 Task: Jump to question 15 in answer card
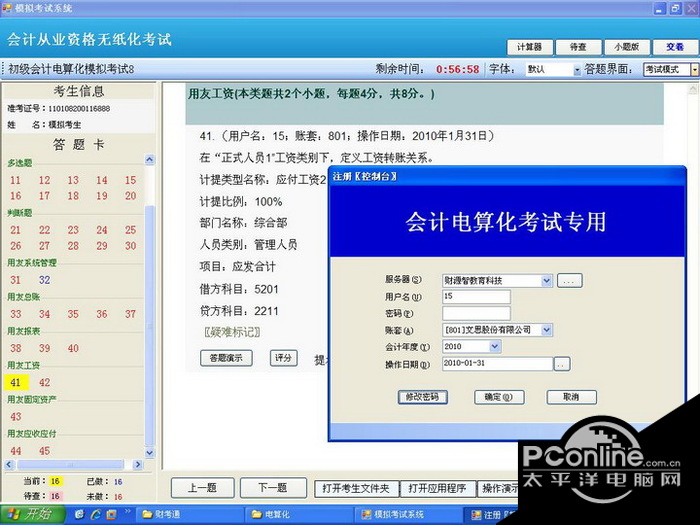click(x=130, y=180)
